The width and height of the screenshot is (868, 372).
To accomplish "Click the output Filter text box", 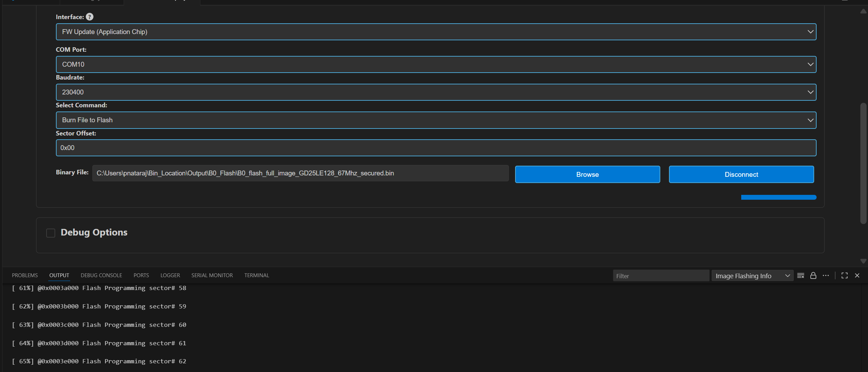I will 661,276.
